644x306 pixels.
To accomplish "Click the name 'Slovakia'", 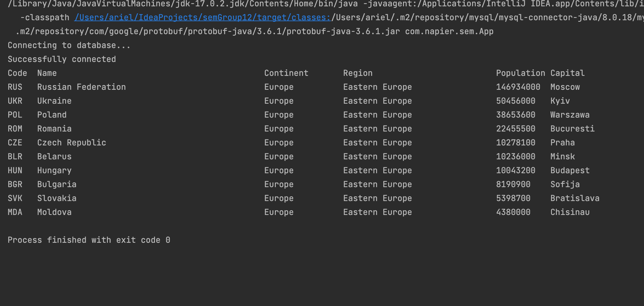I will point(57,198).
